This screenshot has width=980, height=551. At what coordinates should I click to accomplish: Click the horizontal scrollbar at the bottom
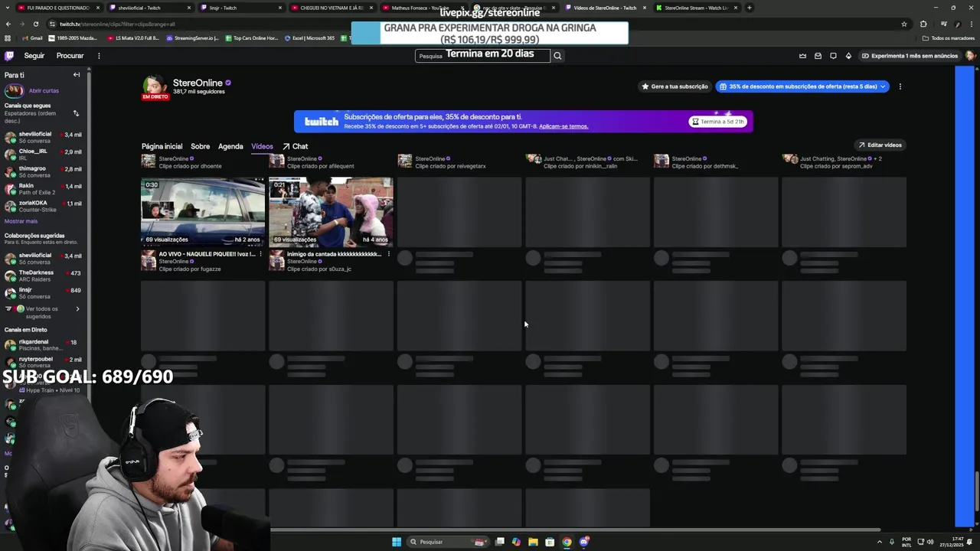point(575,530)
